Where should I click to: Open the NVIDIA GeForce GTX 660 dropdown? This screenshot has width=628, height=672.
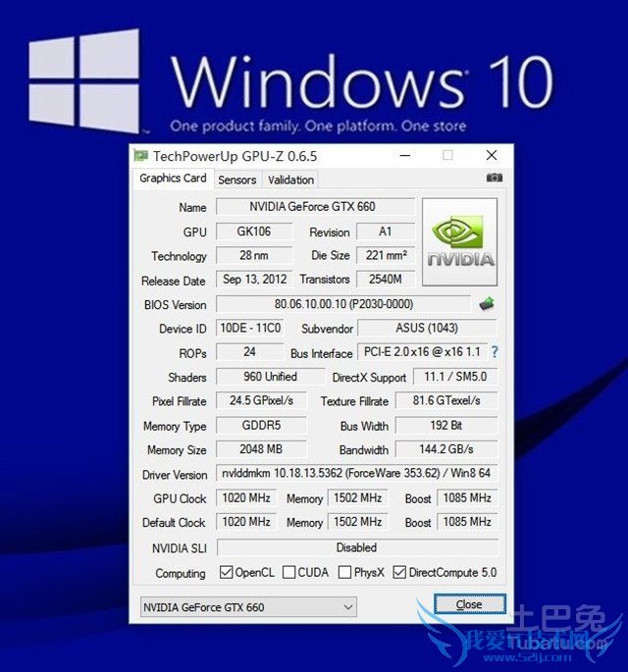pyautogui.click(x=248, y=607)
